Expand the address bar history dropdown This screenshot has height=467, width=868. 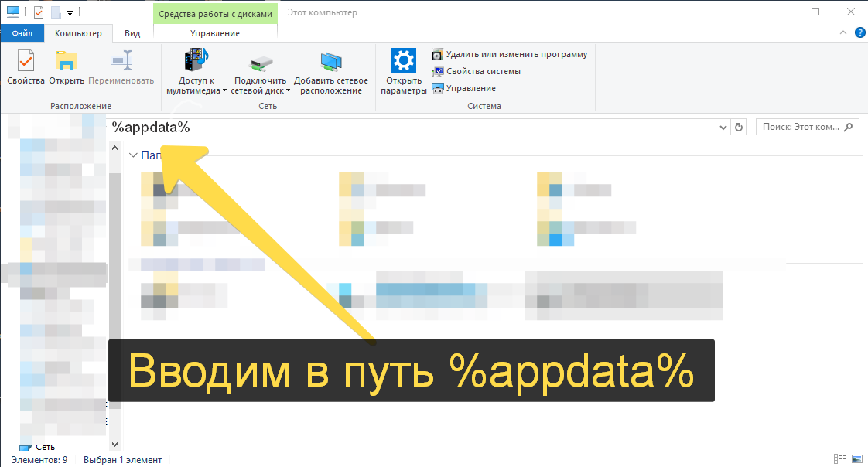(723, 128)
